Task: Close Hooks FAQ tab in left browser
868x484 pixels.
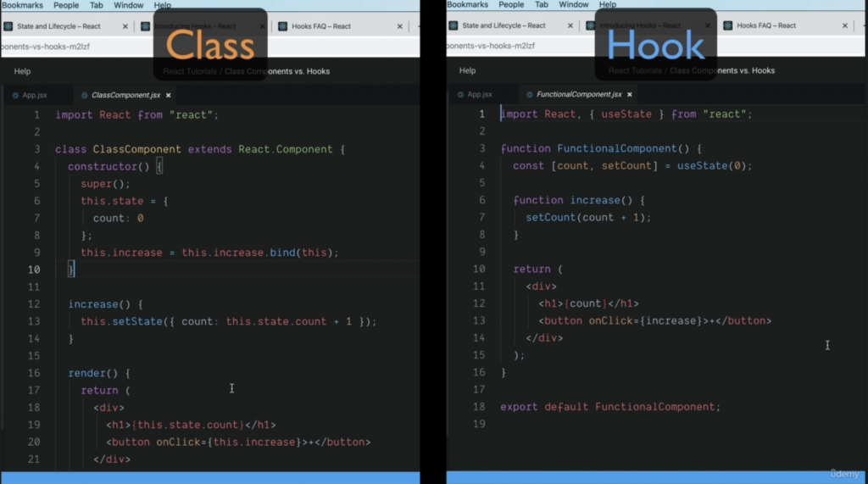Action: (x=400, y=26)
